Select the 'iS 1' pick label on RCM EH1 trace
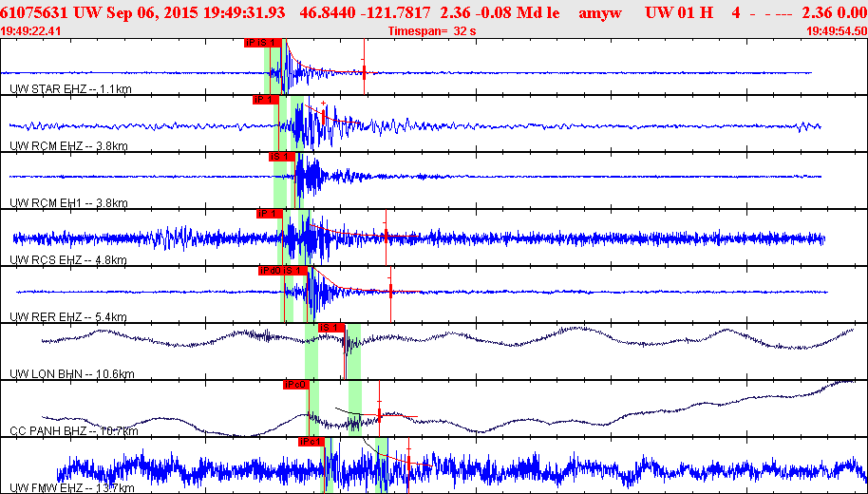This screenshot has width=868, height=494. pos(282,157)
